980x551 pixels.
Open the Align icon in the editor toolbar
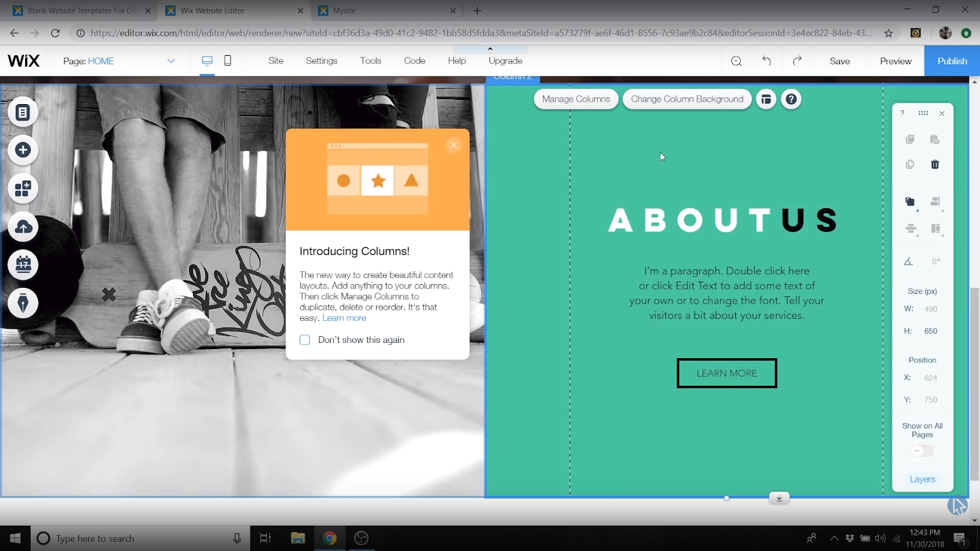click(935, 202)
